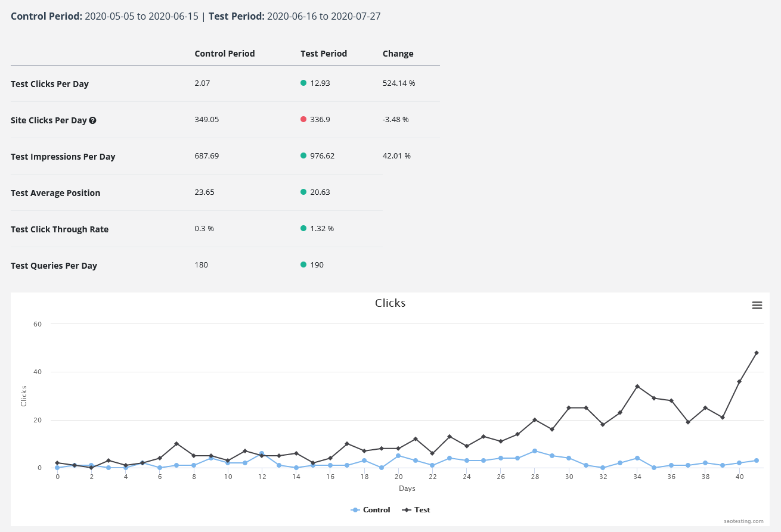Click the Clicks chart title

coord(390,303)
